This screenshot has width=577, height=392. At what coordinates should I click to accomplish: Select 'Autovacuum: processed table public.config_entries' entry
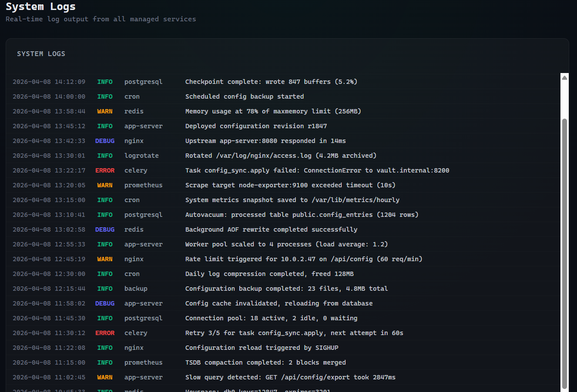pos(302,215)
